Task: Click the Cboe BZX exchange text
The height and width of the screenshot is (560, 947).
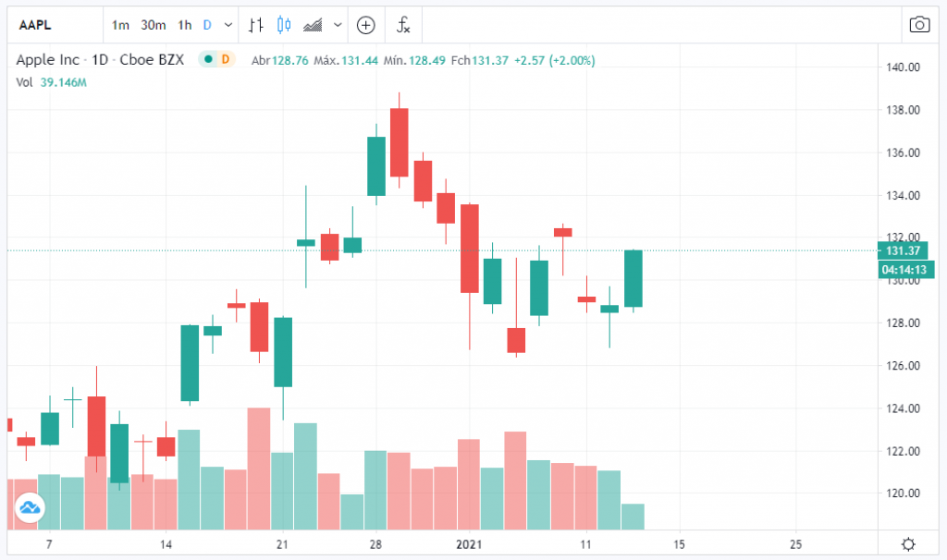Action: point(154,58)
